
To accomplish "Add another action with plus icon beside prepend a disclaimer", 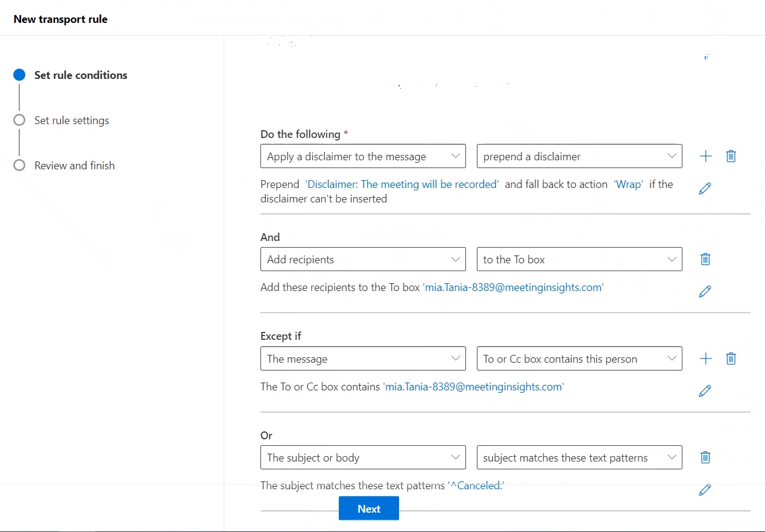I will pos(705,156).
